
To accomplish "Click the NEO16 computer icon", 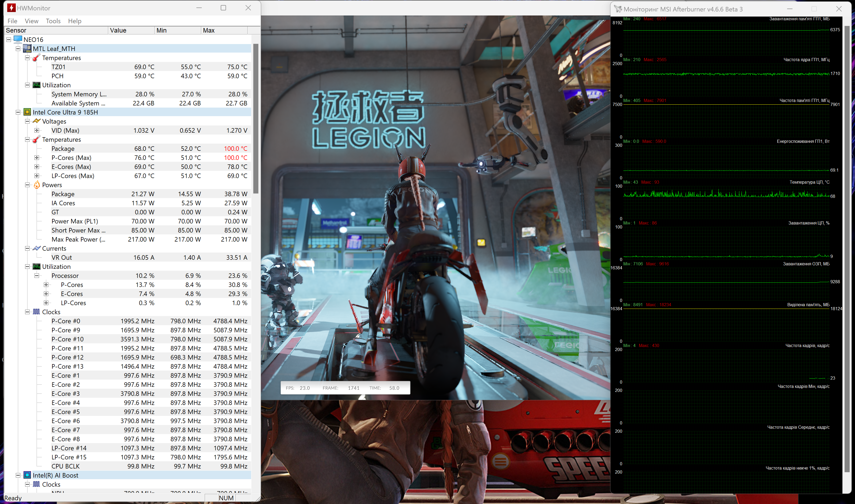I will tap(18, 40).
